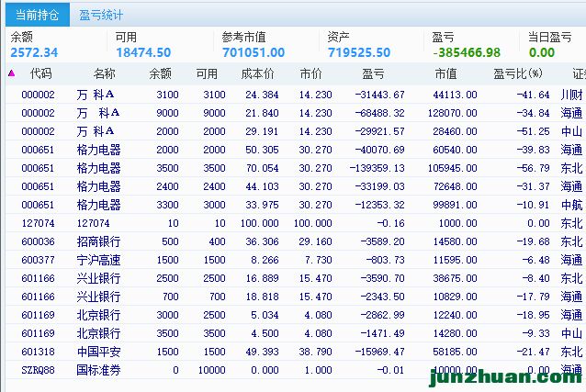586x392 pixels.
Task: Select the 兴业银行 row with cost 16.889
Action: (x=296, y=278)
